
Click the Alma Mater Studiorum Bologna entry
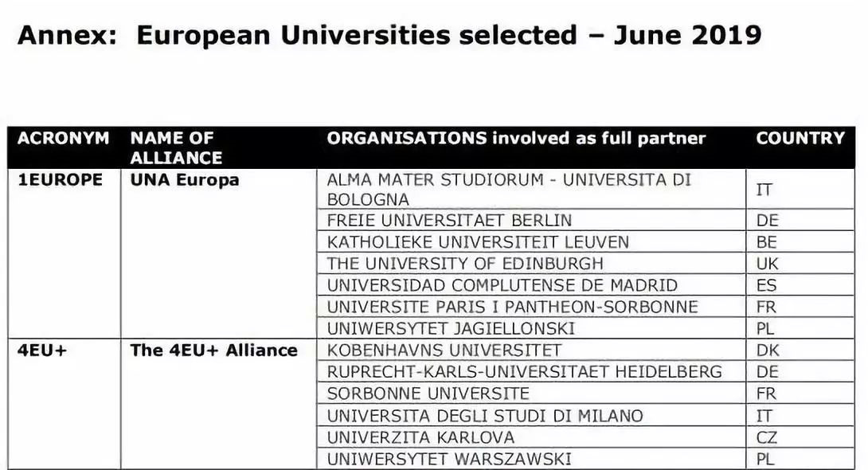tap(509, 190)
